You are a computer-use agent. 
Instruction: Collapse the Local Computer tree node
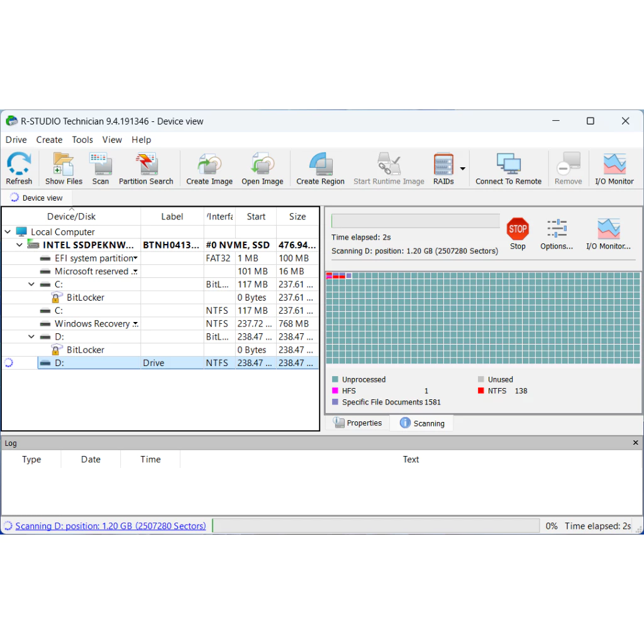8,231
